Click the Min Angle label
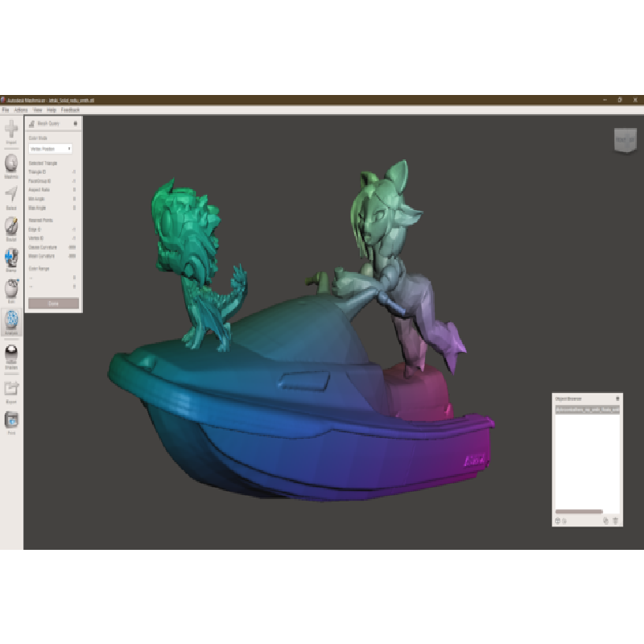644x644 pixels. coord(36,199)
